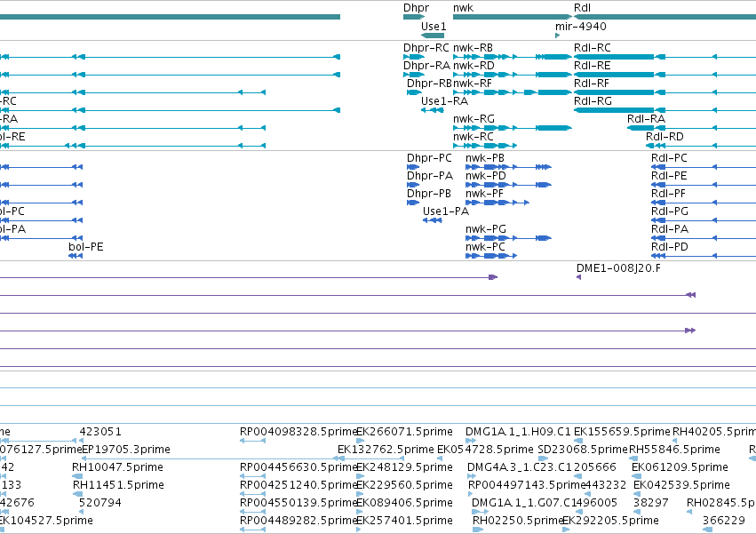Select the mir-4940 gene marker

(557, 36)
